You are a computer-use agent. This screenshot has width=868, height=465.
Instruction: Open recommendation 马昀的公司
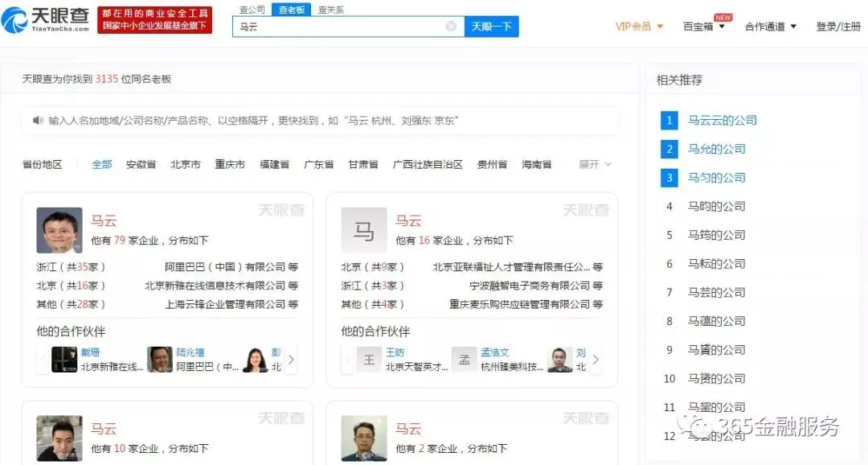(x=716, y=207)
